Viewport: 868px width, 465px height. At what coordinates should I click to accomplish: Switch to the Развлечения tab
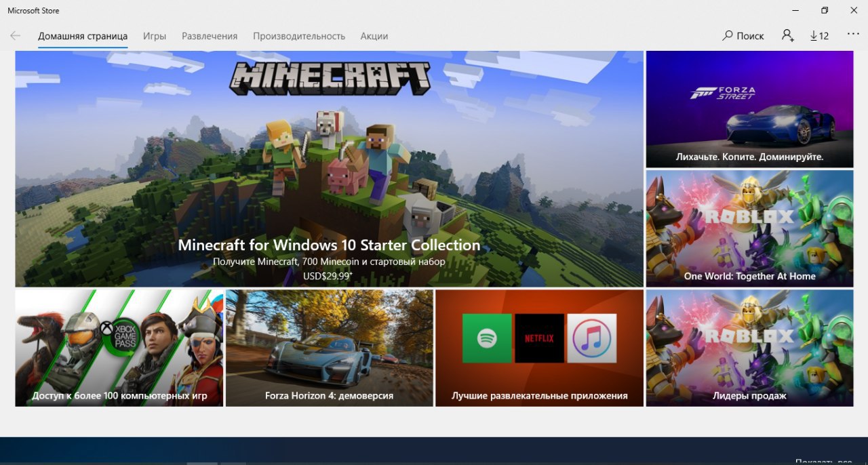click(210, 36)
